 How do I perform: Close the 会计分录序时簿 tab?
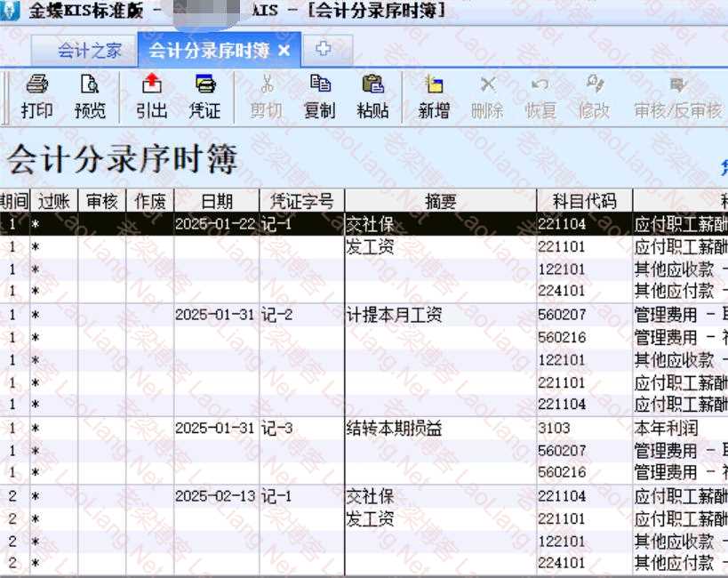(x=284, y=51)
